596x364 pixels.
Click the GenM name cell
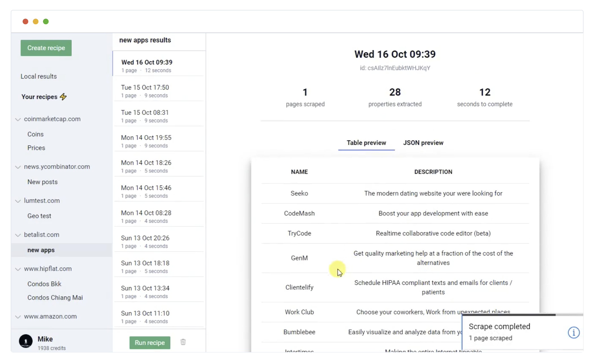pyautogui.click(x=299, y=258)
